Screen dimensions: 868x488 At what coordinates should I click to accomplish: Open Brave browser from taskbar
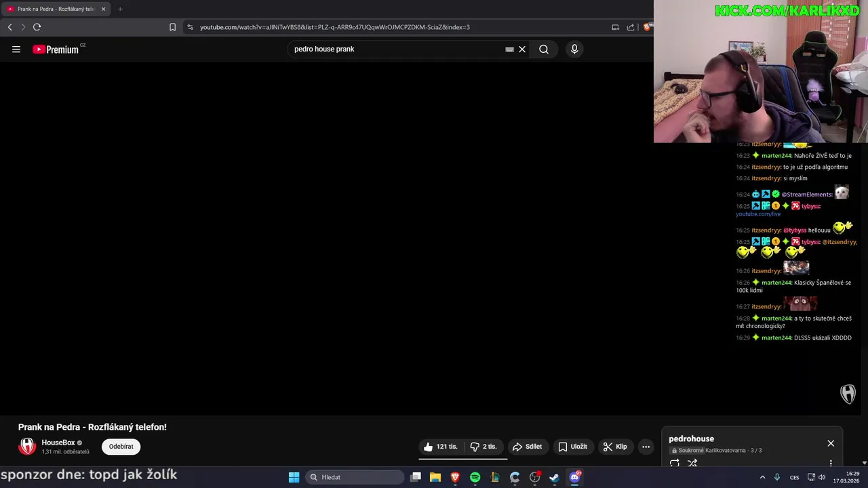coord(455,477)
